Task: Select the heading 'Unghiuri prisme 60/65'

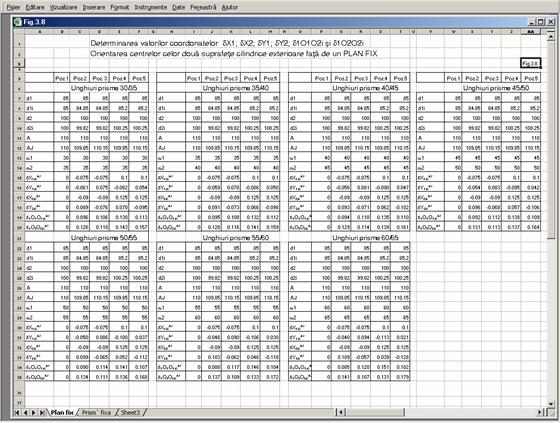Action: point(365,238)
